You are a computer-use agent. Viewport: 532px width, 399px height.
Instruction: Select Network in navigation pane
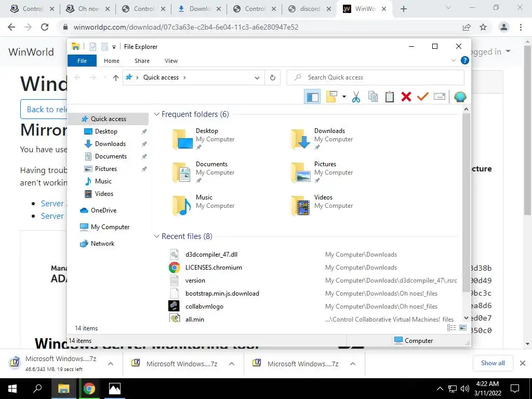click(x=102, y=244)
